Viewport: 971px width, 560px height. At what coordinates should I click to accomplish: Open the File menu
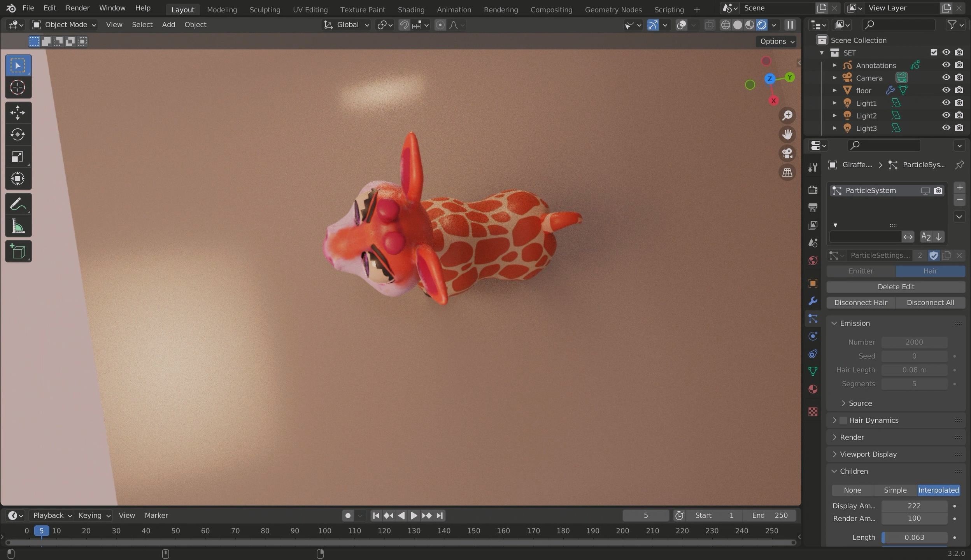coord(28,8)
